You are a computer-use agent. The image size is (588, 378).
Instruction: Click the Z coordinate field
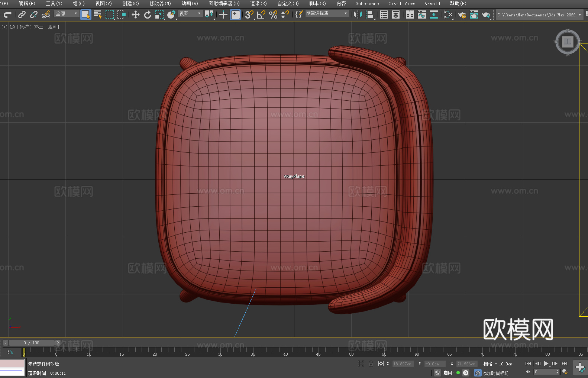466,364
